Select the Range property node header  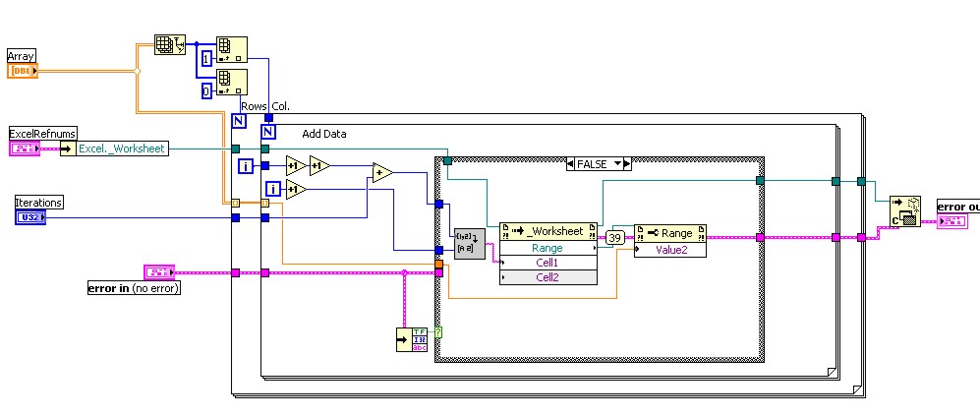670,233
